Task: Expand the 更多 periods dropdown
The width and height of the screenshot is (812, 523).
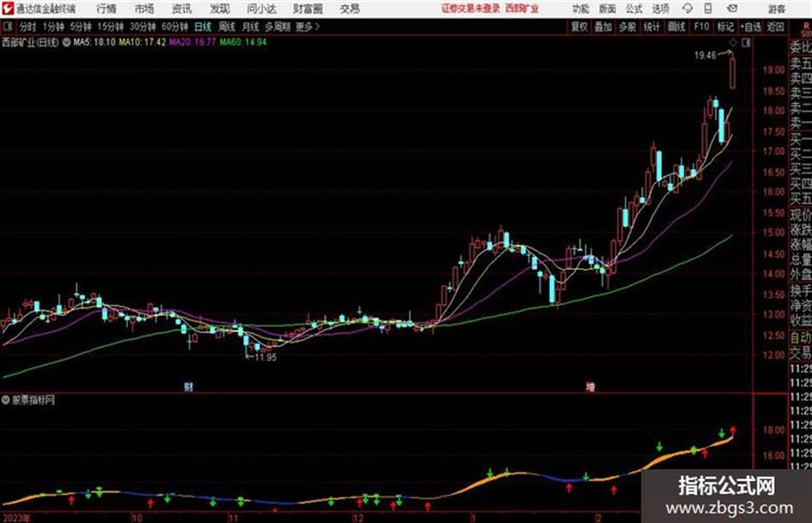Action: pyautogui.click(x=308, y=27)
